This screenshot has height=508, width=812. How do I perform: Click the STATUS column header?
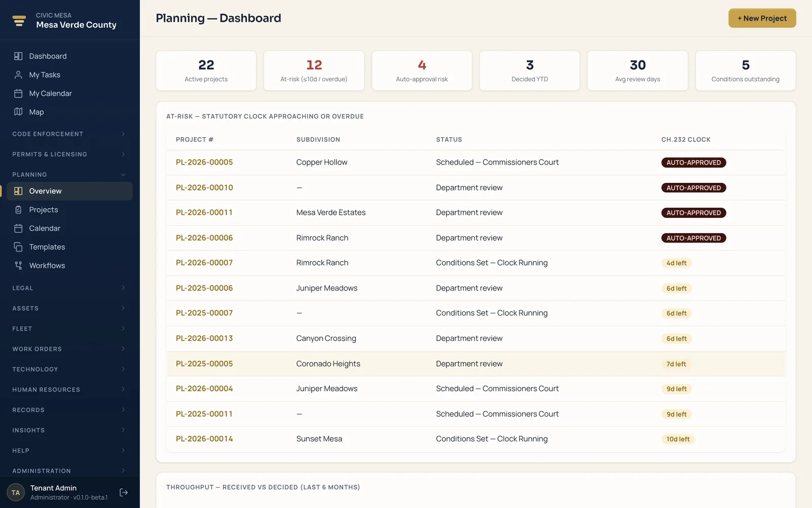coord(449,140)
